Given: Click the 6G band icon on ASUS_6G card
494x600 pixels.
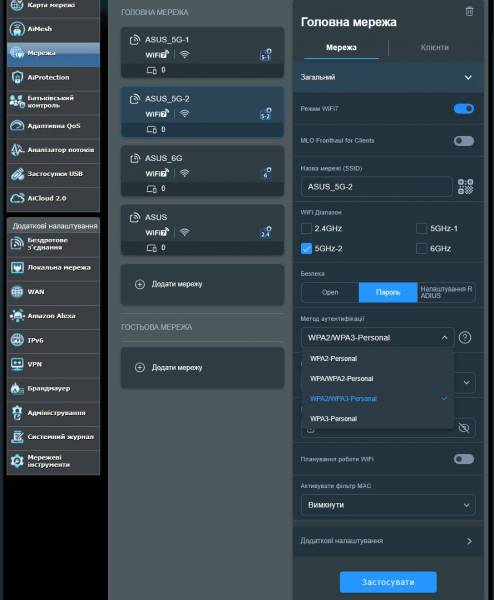Looking at the screenshot, I should tap(266, 173).
